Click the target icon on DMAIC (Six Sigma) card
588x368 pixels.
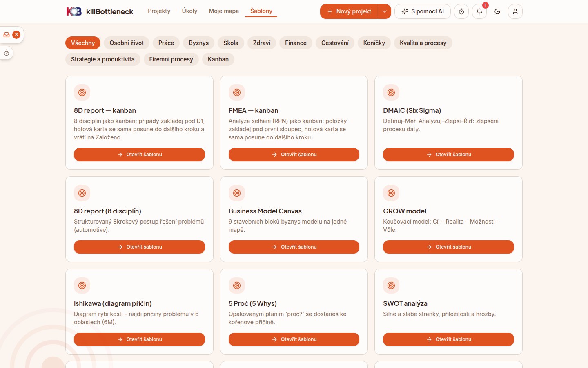[391, 92]
